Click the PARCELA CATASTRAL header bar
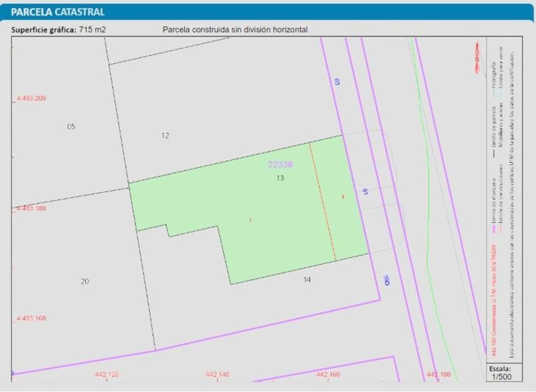 [x=268, y=12]
